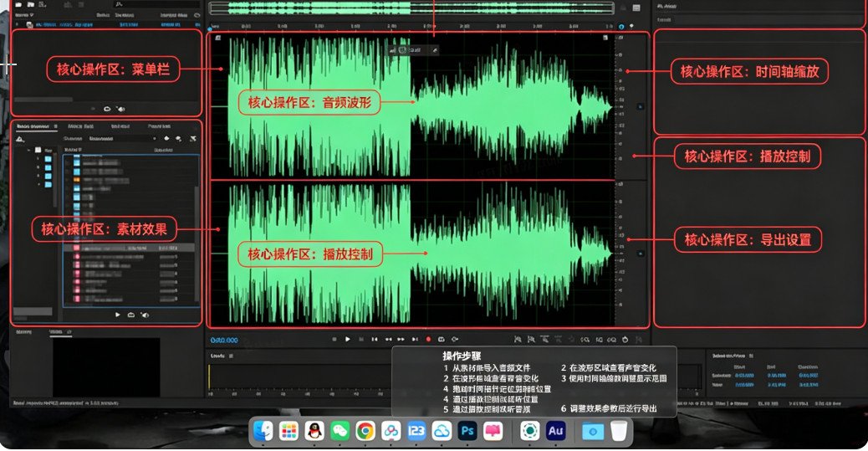Switch to the Media Browser tab
The width and height of the screenshot is (868, 451).
33,126
